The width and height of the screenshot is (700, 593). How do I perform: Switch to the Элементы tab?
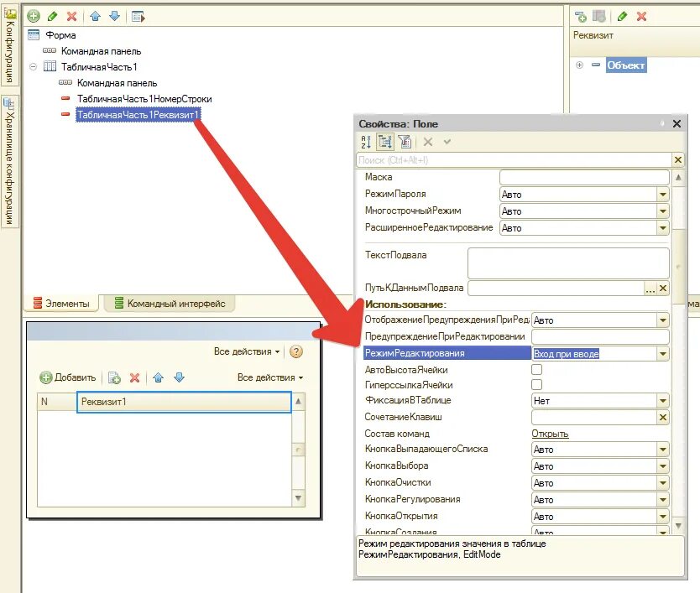pyautogui.click(x=61, y=304)
